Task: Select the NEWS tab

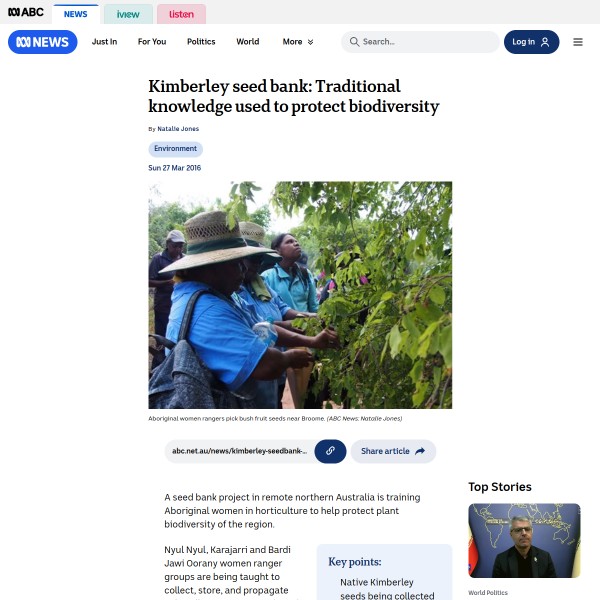Action: click(x=75, y=14)
